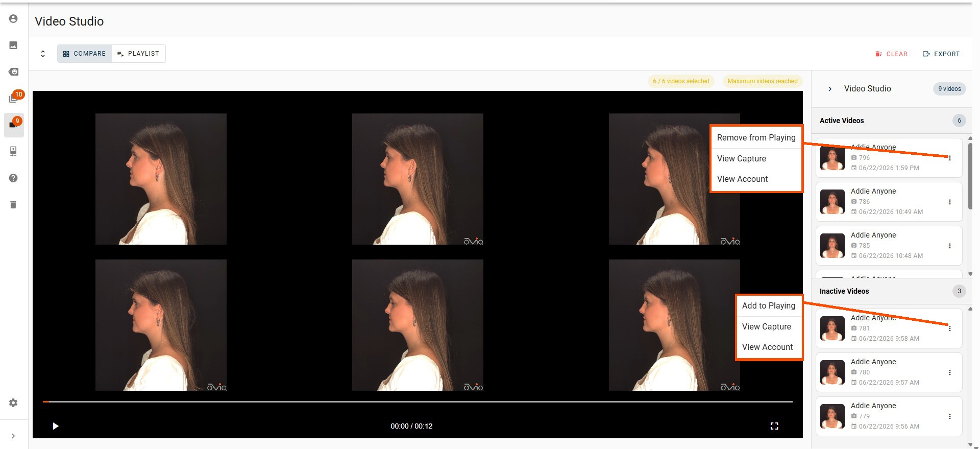Click the top-middle profile video in grid
This screenshot has height=449, width=980.
pos(418,179)
